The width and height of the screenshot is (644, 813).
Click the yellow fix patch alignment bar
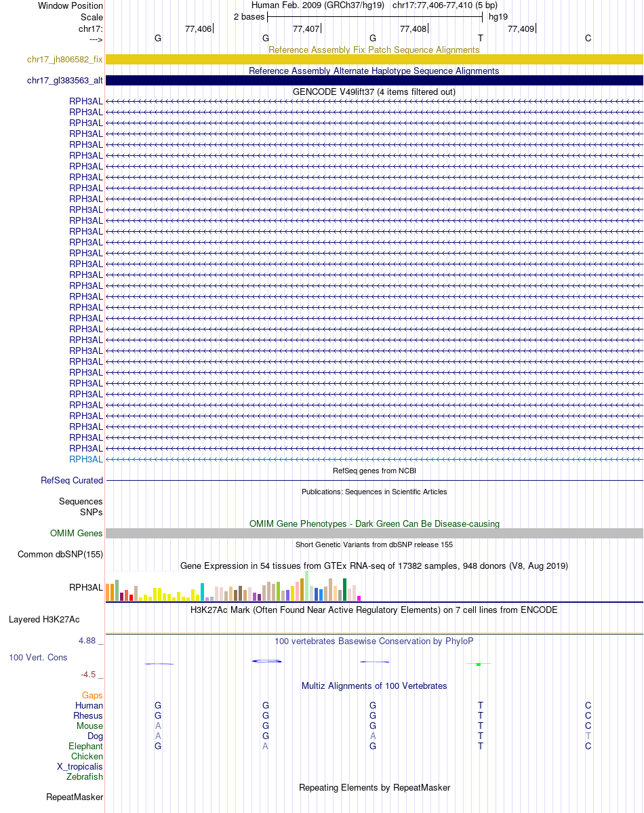pos(374,60)
